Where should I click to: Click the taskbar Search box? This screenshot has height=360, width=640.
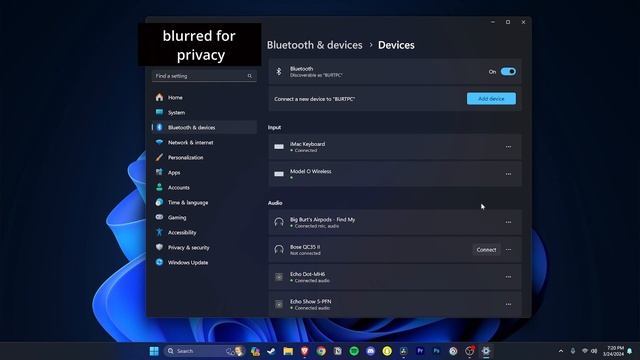204,351
